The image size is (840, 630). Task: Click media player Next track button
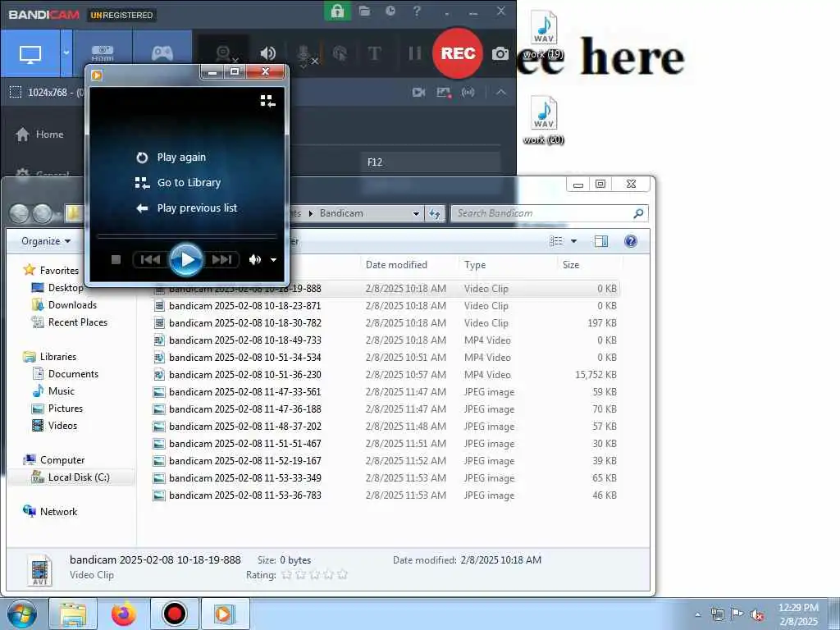221,260
